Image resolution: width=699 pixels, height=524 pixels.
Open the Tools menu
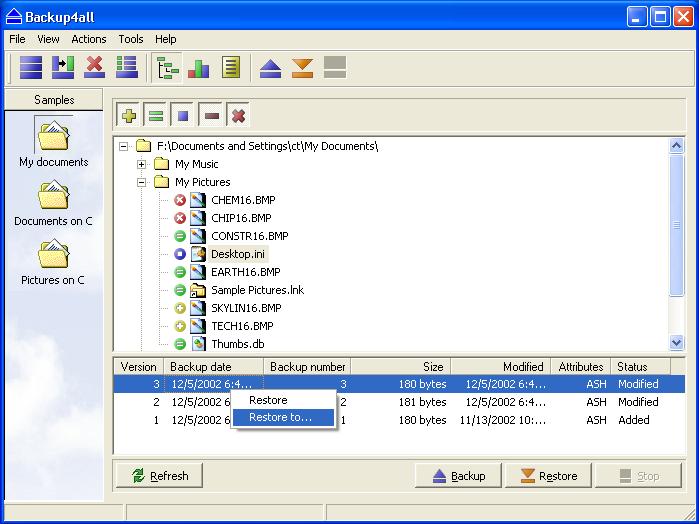click(x=131, y=39)
